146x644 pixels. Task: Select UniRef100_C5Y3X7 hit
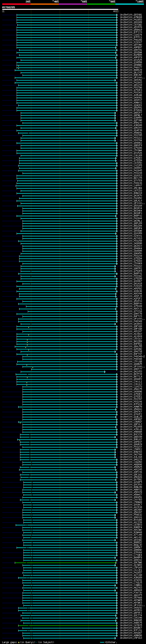tap(131, 339)
